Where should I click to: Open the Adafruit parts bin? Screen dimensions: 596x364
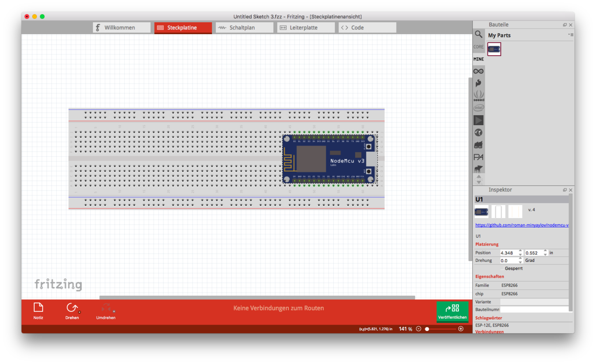[478, 145]
